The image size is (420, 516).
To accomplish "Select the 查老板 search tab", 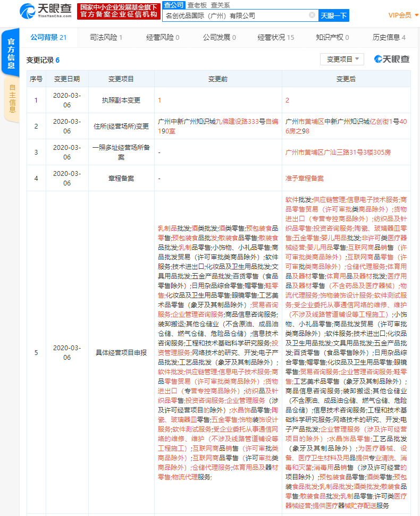I will tap(197, 5).
